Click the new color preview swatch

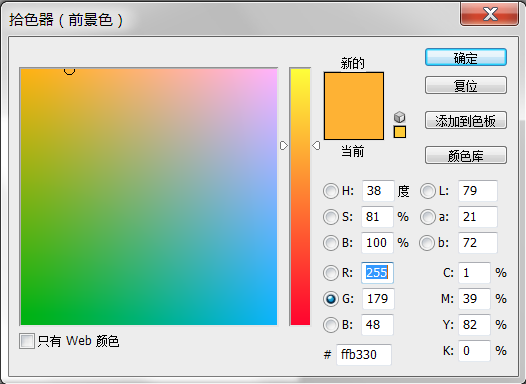[354, 89]
